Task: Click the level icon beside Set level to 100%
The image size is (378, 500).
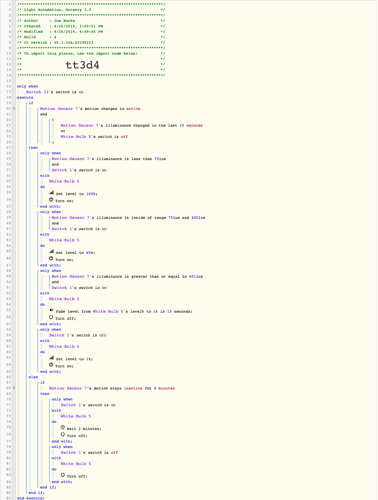Action: [51, 193]
